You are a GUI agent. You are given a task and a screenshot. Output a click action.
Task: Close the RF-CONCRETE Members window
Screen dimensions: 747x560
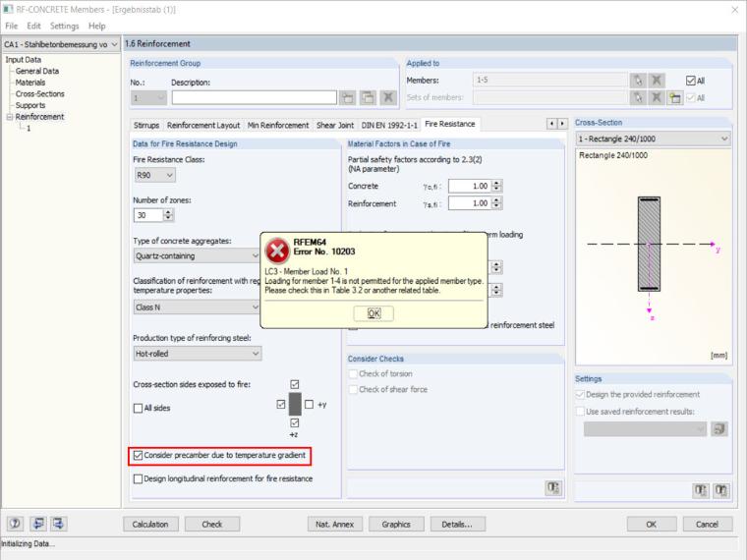coord(735,10)
